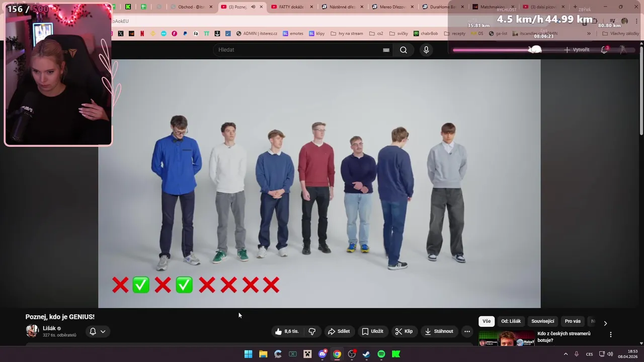The image size is (644, 362).
Task: Switch to the FATTY dokáže browser tab
Action: tap(291, 7)
